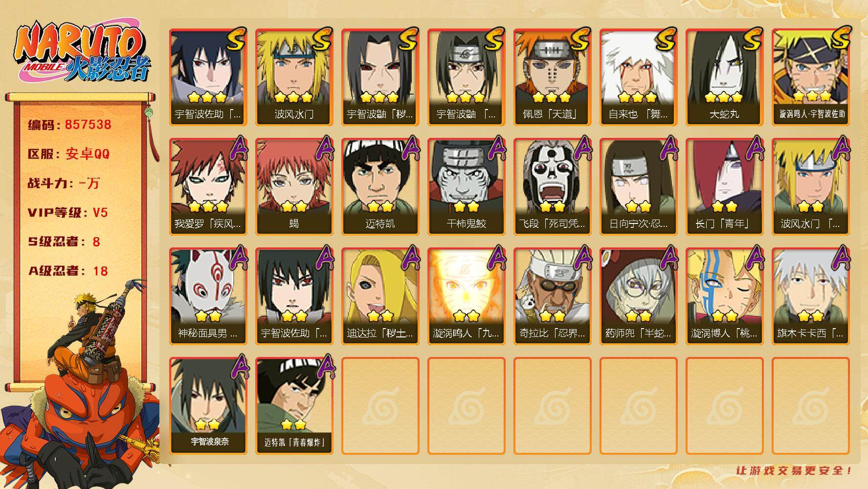Click the S rank badge on 大蛇丸 card
Screen dimensions: 868x489
752,39
